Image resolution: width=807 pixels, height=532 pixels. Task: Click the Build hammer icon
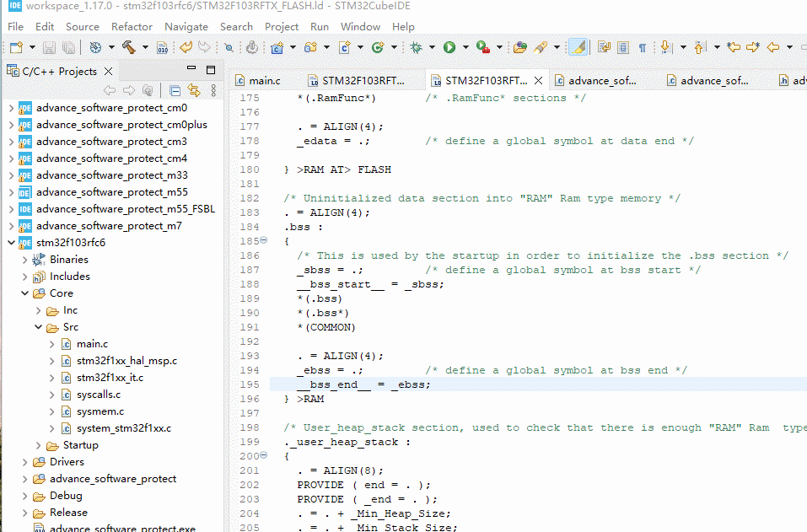129,48
